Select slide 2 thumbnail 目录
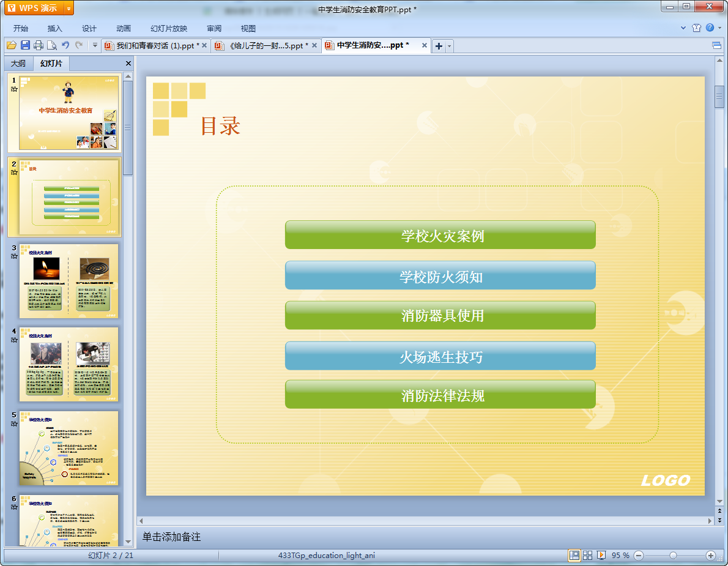This screenshot has height=566, width=728. point(69,197)
